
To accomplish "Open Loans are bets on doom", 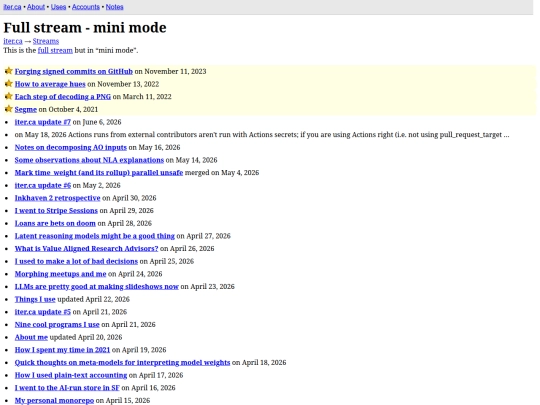I will coord(55,223).
